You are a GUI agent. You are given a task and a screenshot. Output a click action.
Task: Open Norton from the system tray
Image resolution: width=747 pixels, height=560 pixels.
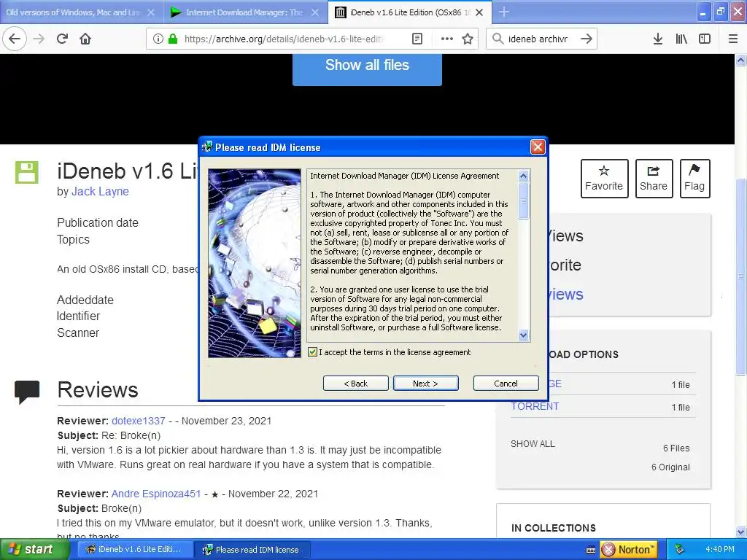point(629,550)
